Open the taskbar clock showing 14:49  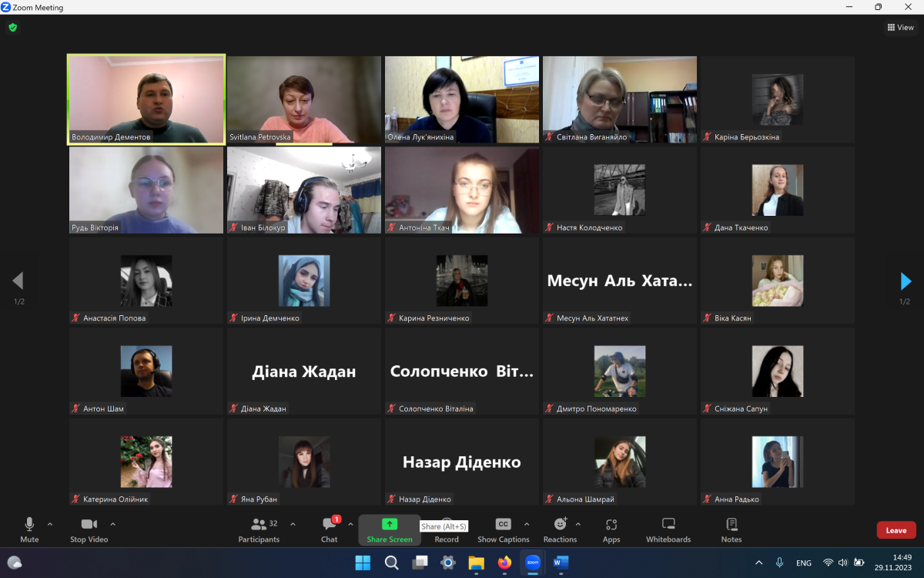tap(893, 563)
